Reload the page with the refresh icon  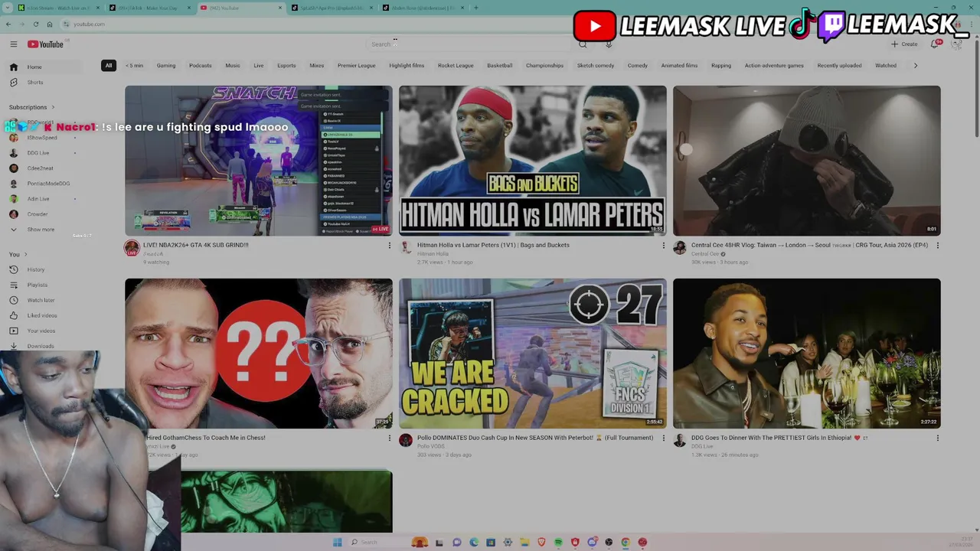coord(36,24)
